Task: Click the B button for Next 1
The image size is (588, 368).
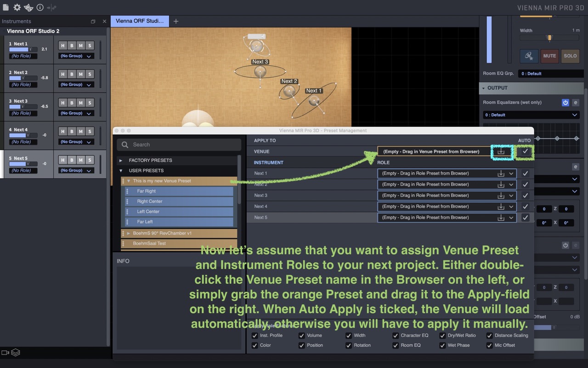Action: pyautogui.click(x=72, y=46)
